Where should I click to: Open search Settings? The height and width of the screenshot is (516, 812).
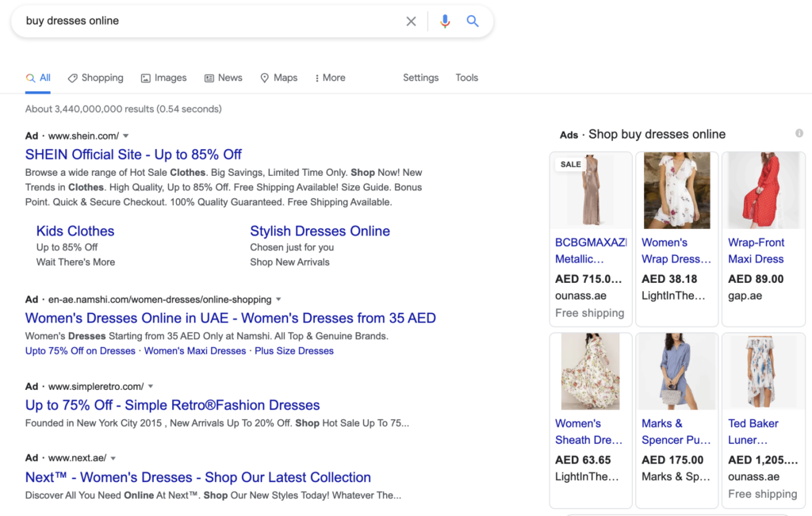tap(420, 78)
